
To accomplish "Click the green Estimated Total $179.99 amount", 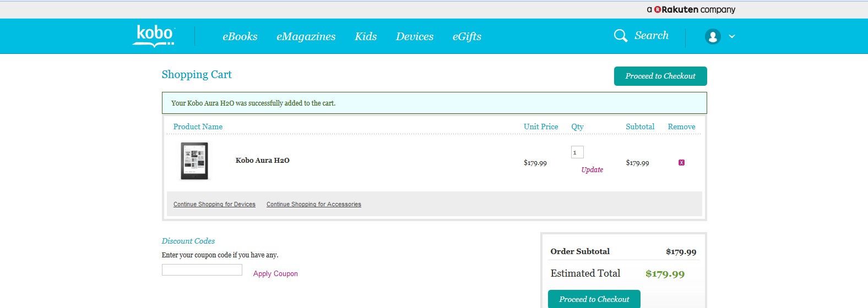I will pyautogui.click(x=665, y=274).
